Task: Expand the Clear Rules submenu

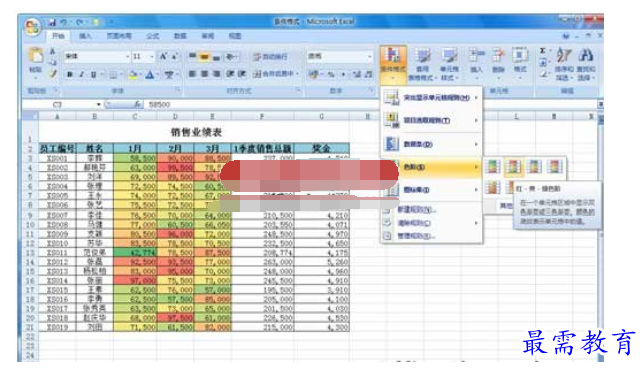Action: (x=431, y=223)
